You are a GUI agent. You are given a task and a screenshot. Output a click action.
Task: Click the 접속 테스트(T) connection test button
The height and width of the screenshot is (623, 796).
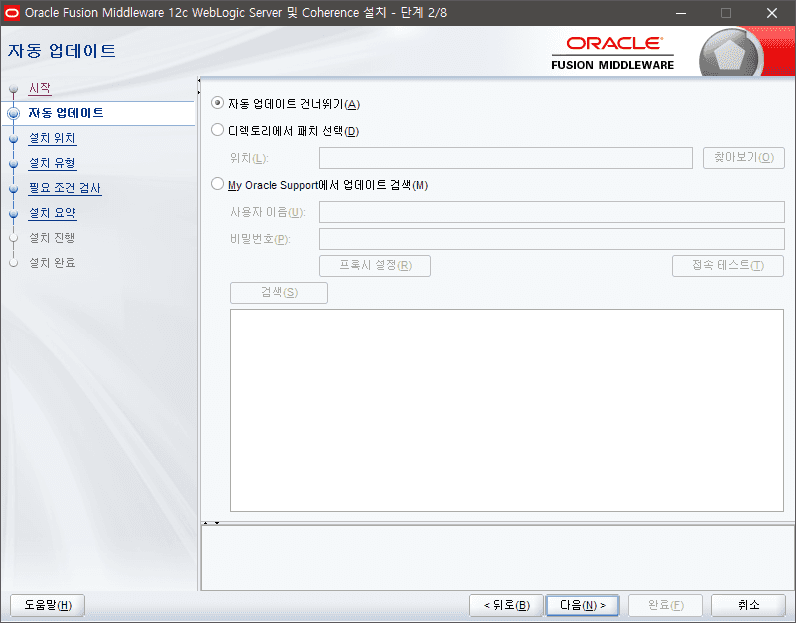[x=728, y=266]
